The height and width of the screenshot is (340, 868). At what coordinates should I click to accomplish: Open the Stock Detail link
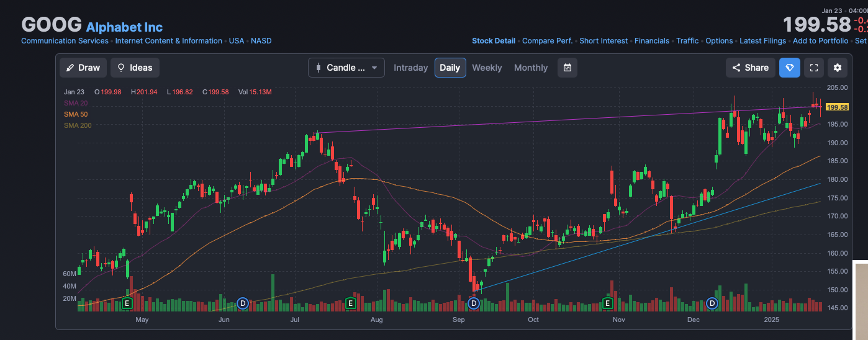494,41
